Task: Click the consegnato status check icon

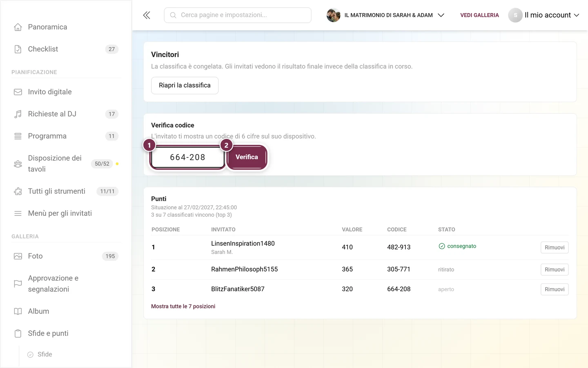Action: [x=441, y=246]
